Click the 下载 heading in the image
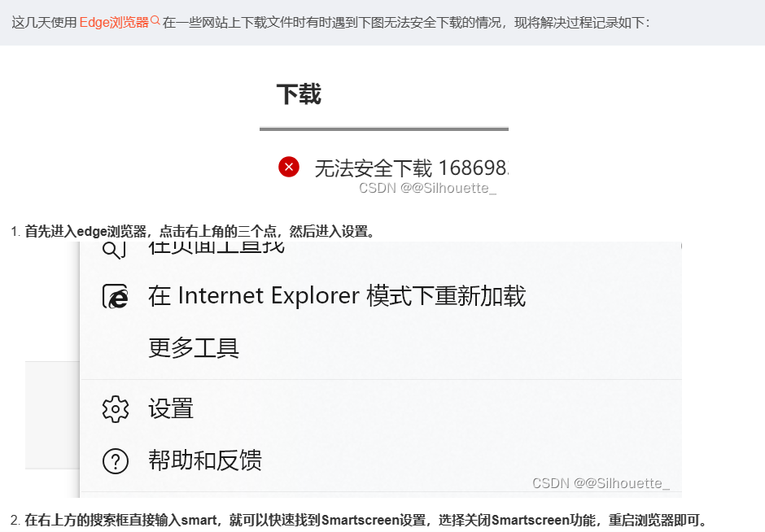 pyautogui.click(x=299, y=94)
